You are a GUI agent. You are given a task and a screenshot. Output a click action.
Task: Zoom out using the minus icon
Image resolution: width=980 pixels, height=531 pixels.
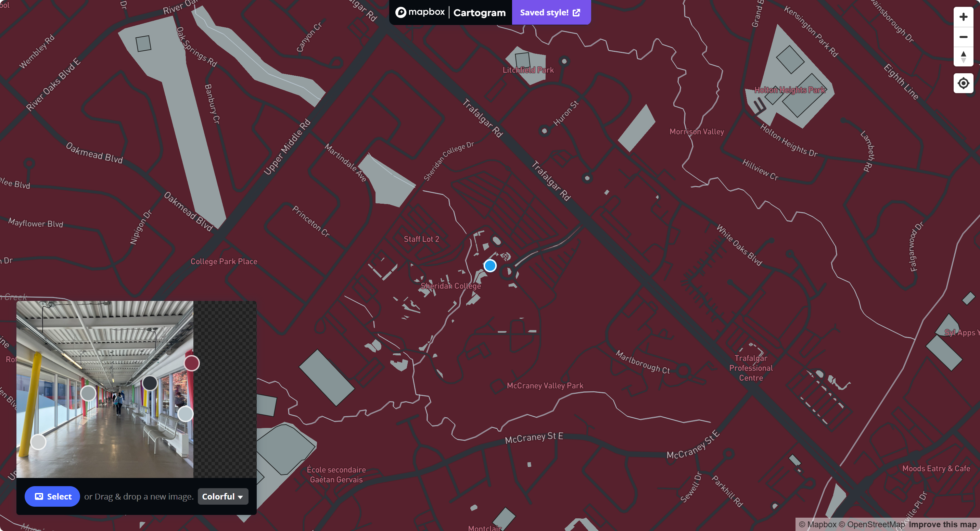pos(963,37)
